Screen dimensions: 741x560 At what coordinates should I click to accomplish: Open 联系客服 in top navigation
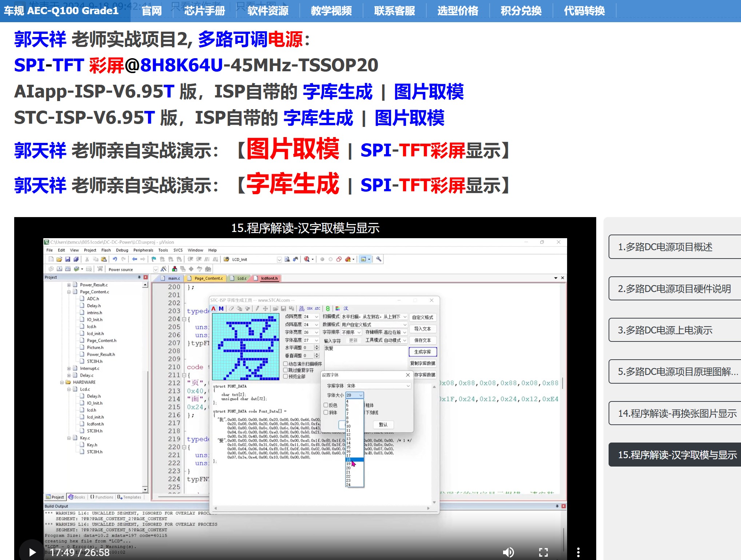pos(394,11)
